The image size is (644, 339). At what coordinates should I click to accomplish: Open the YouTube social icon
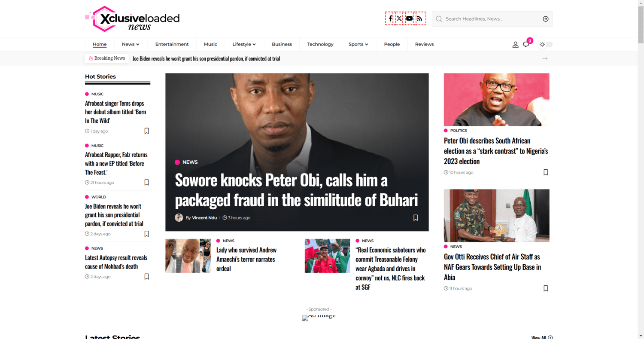pyautogui.click(x=410, y=18)
